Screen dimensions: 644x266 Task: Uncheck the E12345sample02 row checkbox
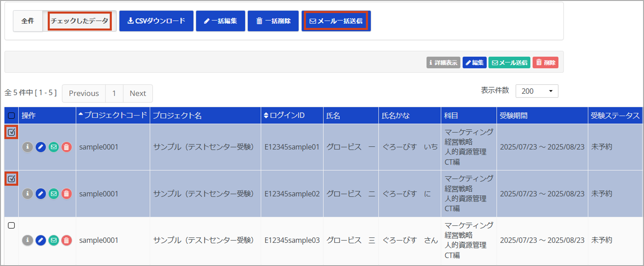(x=12, y=179)
